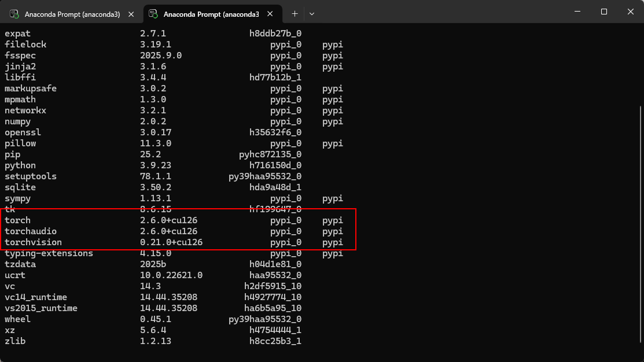
Task: Click the typing-extensions package name
Action: tap(49, 254)
